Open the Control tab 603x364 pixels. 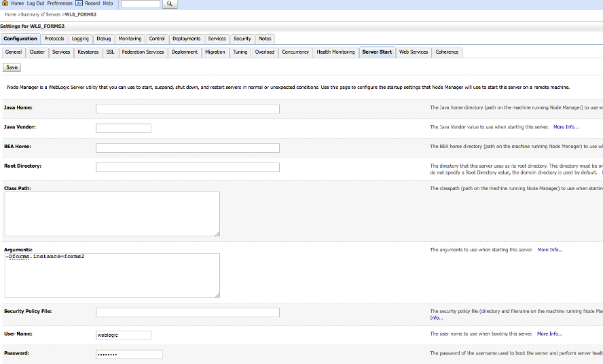coord(156,39)
